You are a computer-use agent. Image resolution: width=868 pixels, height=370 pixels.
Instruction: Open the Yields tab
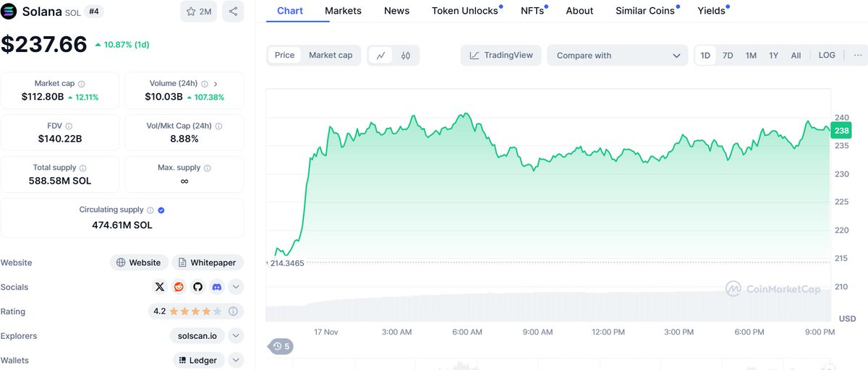711,11
